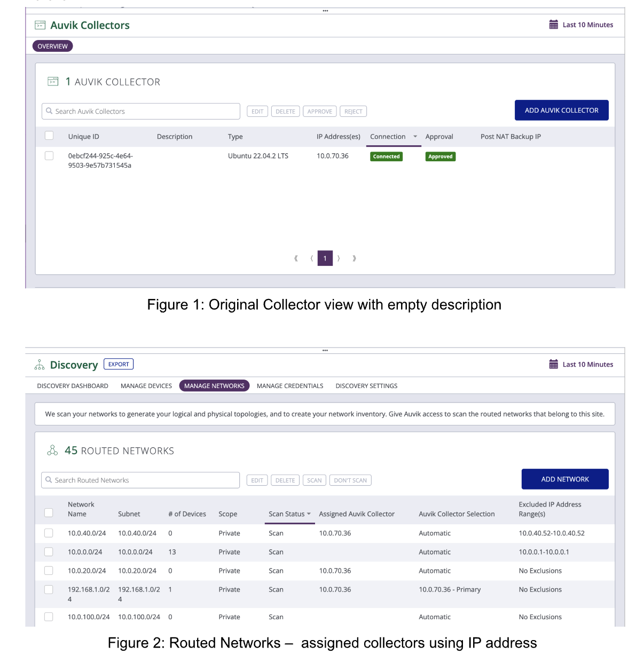Image resolution: width=644 pixels, height=663 pixels.
Task: Focus the Search Routed Networks field
Action: point(140,480)
